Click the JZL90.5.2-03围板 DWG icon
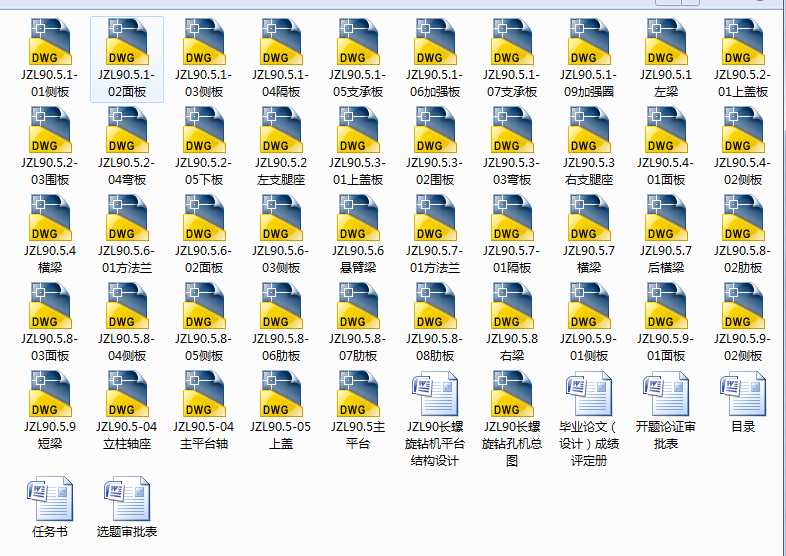786x556 pixels. [x=50, y=130]
